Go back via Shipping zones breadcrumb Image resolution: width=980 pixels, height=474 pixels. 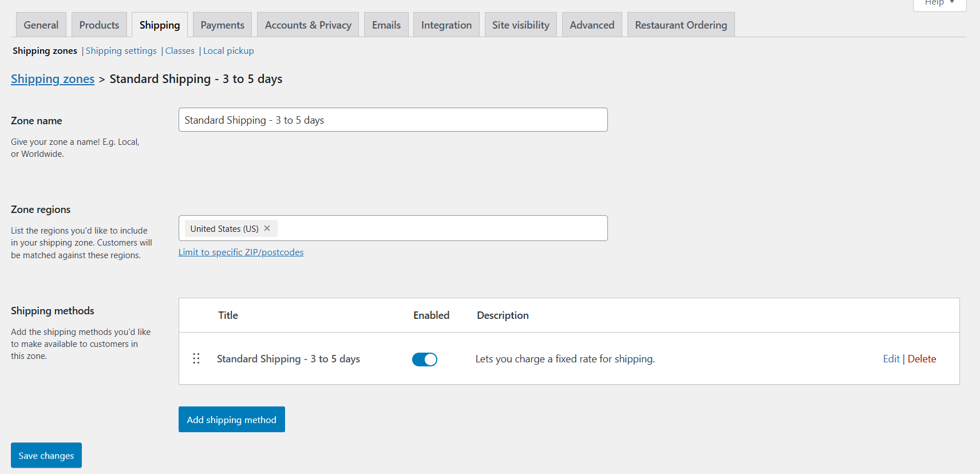[x=53, y=79]
